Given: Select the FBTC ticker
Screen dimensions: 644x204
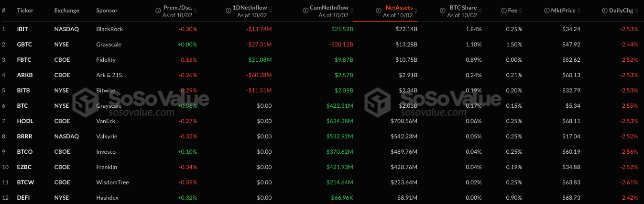Looking at the screenshot, I should click(x=22, y=60).
